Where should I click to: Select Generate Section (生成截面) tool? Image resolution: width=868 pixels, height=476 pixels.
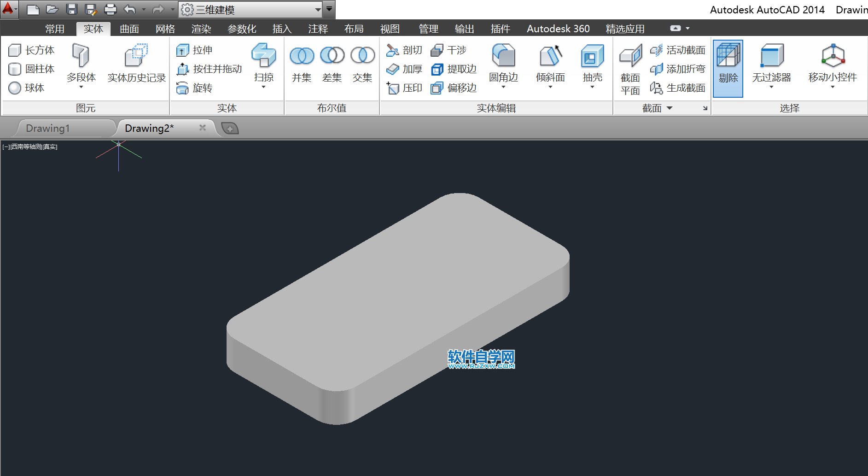pos(677,88)
